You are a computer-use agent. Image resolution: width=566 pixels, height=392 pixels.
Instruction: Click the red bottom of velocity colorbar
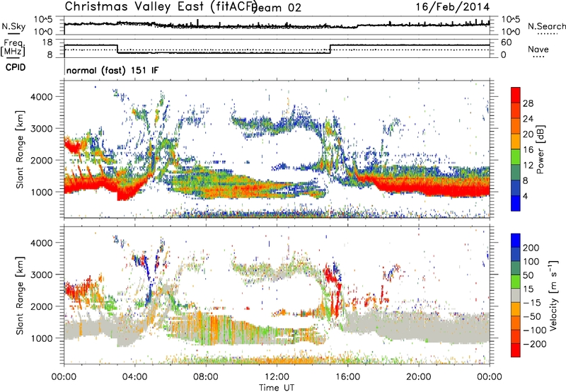coord(516,350)
